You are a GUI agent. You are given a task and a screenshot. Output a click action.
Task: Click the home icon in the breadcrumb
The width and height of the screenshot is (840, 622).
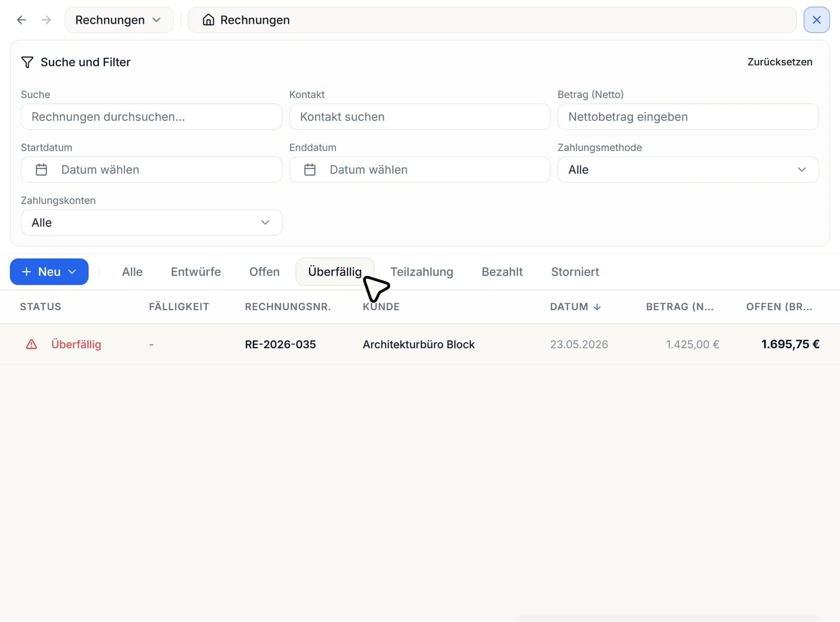[208, 20]
